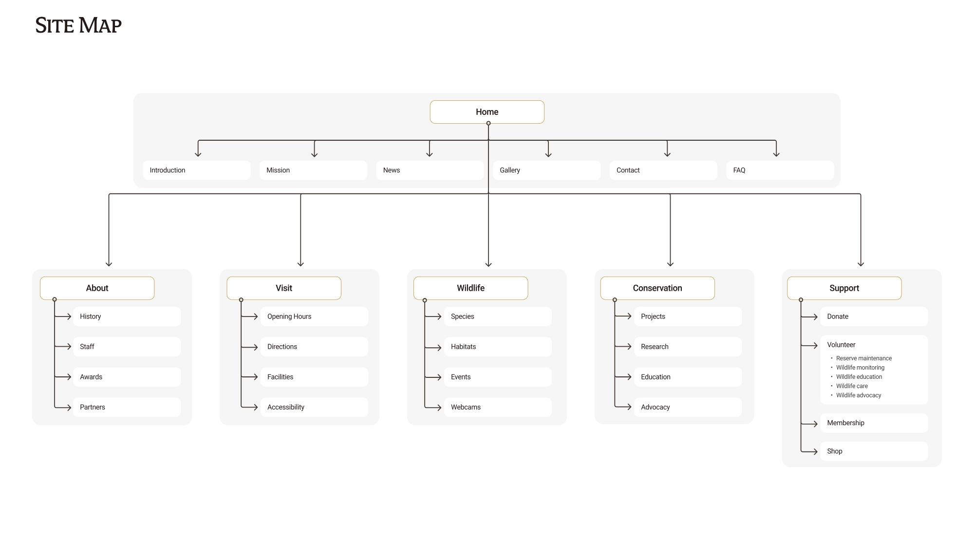Screen dimensions: 974x560
Task: Toggle visibility of Visit node
Action: click(240, 300)
